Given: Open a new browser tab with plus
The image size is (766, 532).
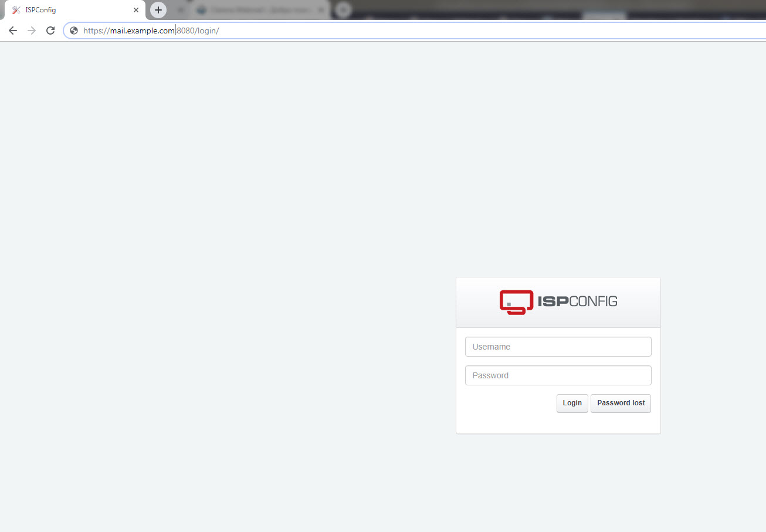Looking at the screenshot, I should [x=158, y=10].
